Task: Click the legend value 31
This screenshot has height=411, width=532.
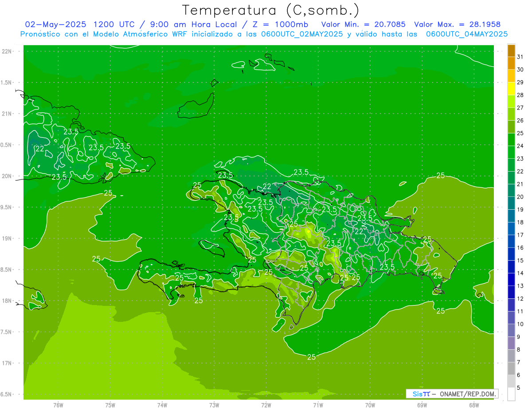Action: [520, 57]
